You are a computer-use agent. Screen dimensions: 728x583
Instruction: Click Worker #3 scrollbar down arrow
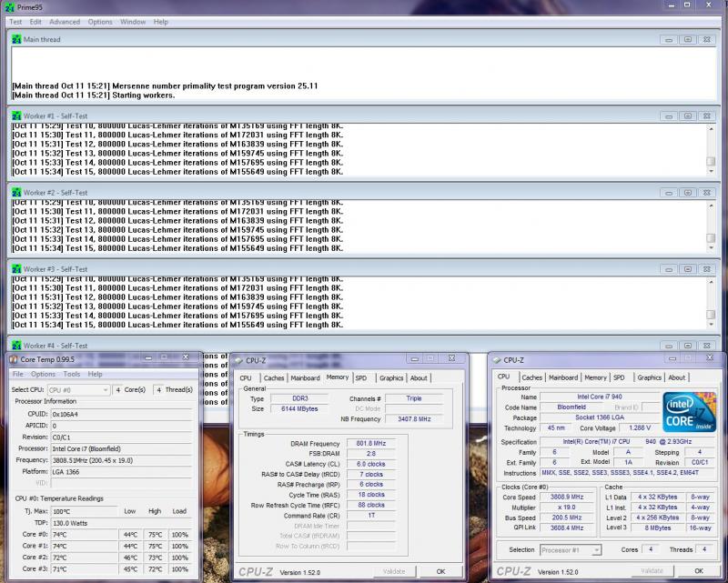[711, 325]
